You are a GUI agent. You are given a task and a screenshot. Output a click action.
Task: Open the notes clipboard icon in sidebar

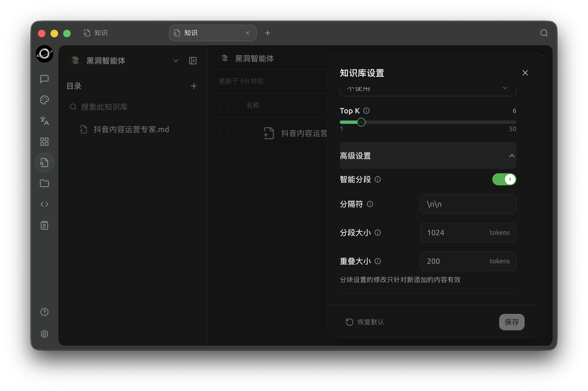[x=44, y=225]
